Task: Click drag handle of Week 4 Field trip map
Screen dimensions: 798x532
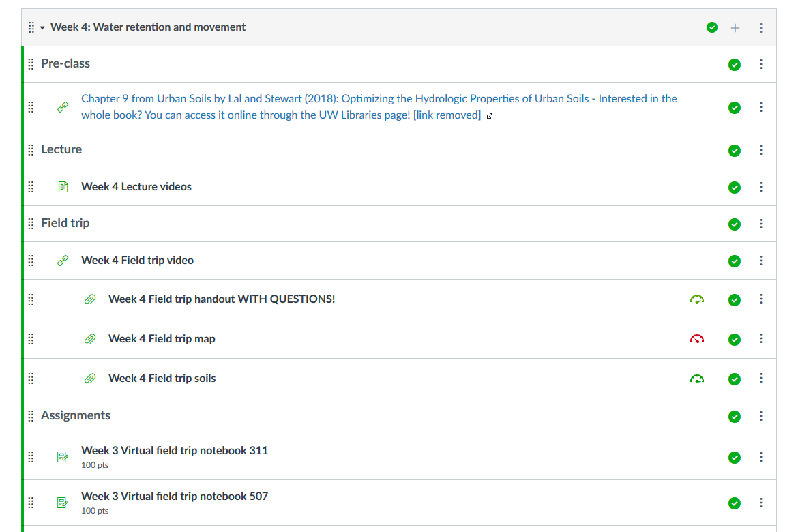Action: click(31, 339)
